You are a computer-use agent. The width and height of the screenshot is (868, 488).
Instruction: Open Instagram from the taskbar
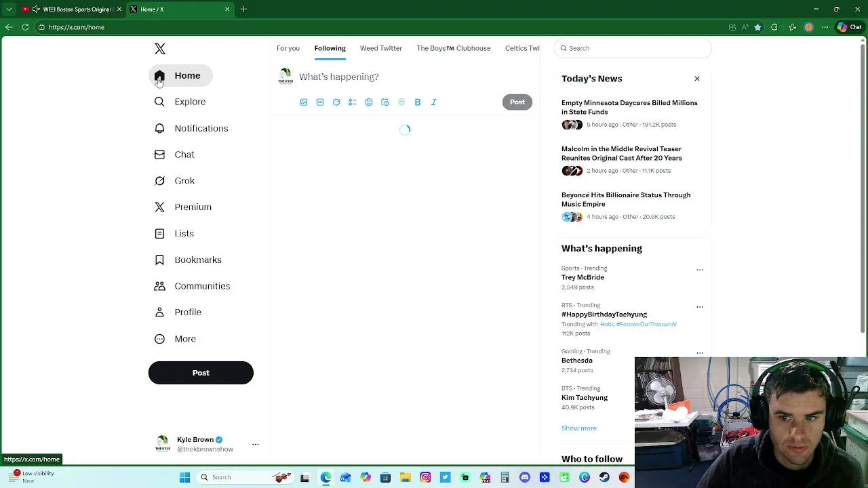[425, 477]
